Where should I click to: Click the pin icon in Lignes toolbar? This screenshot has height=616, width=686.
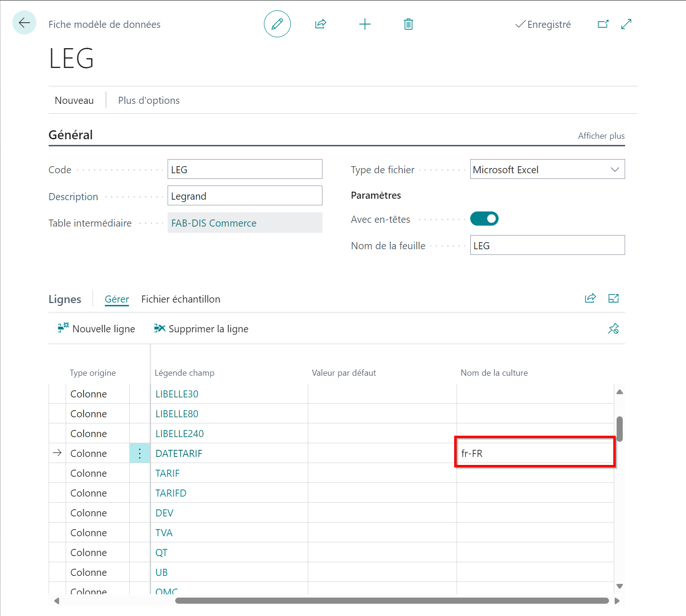[613, 329]
